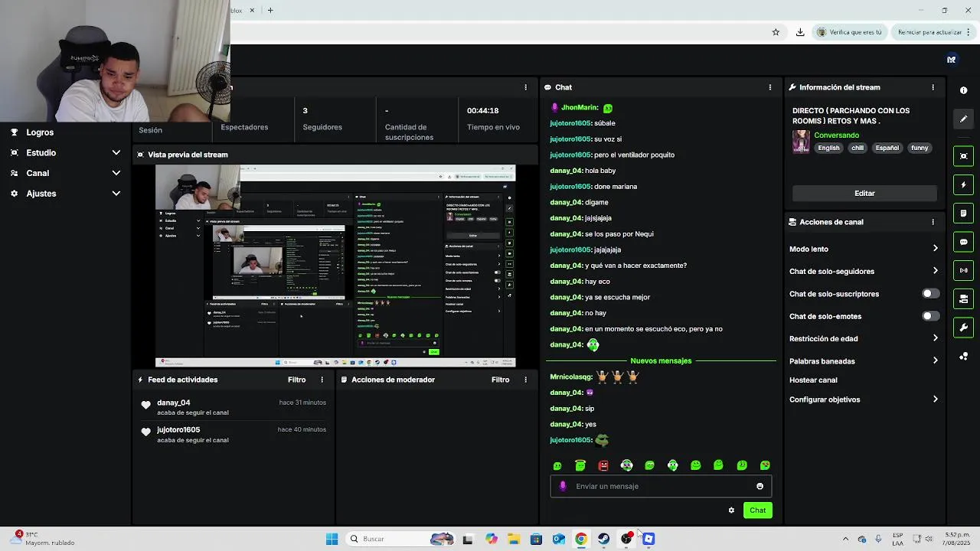This screenshot has height=551, width=980.
Task: Open Información del stream three-dot menu
Action: [933, 87]
